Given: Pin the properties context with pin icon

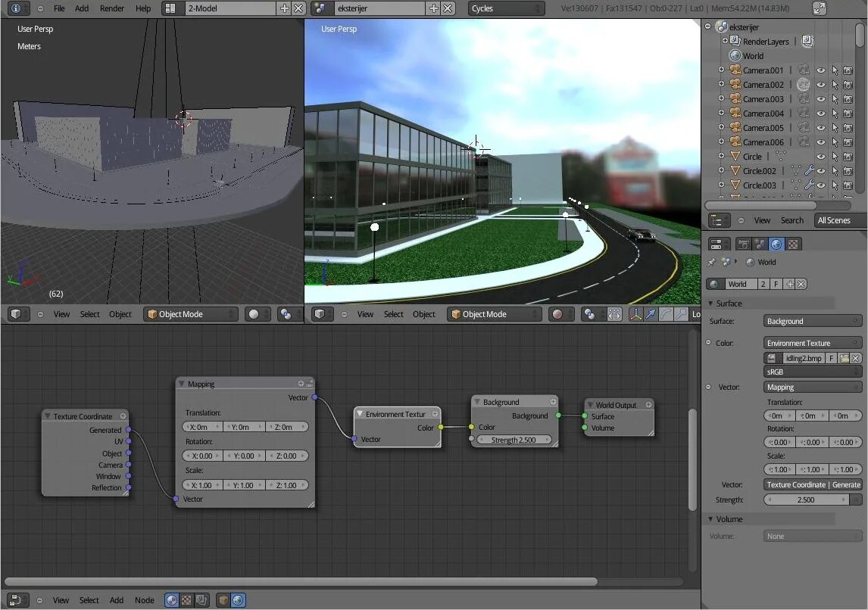Looking at the screenshot, I should click(711, 262).
